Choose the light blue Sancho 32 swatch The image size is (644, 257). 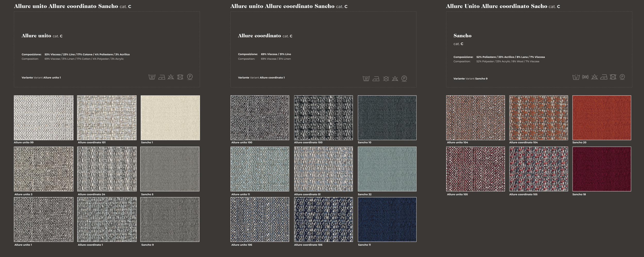[x=387, y=169]
